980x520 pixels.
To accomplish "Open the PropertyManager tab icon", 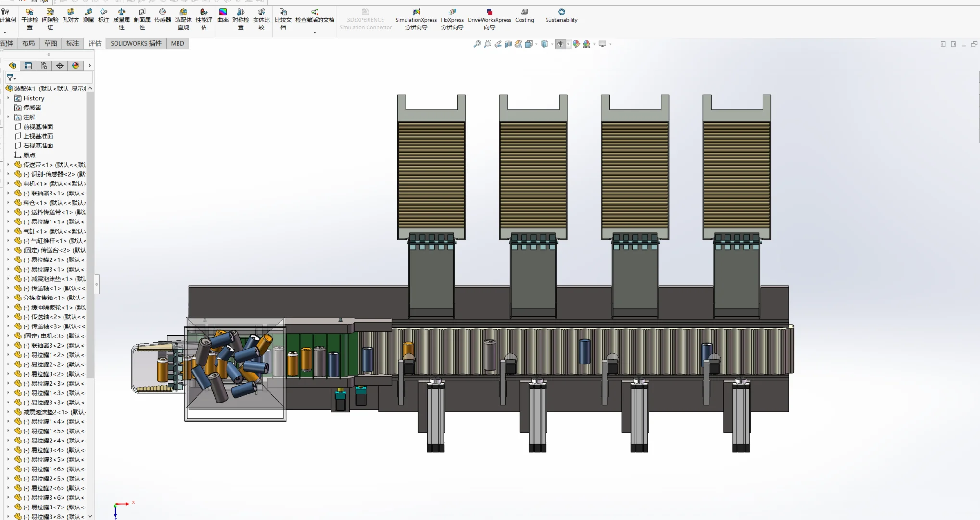I will 28,65.
